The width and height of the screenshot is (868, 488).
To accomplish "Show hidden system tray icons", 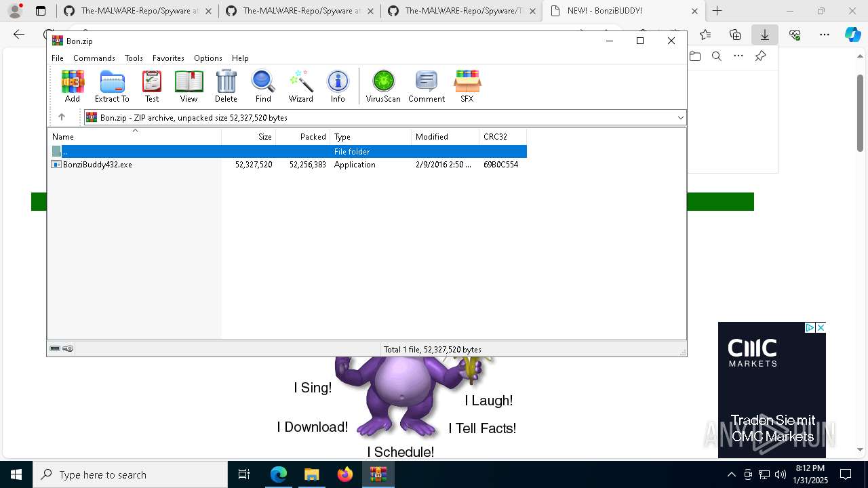I will click(x=731, y=474).
